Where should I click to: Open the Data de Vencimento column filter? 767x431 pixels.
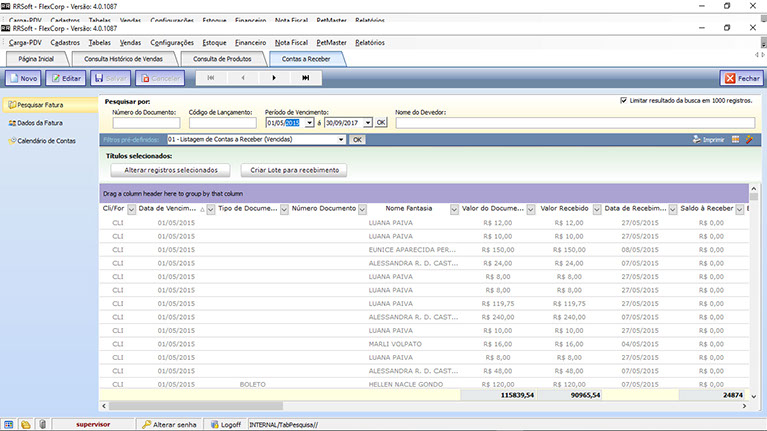pyautogui.click(x=210, y=209)
